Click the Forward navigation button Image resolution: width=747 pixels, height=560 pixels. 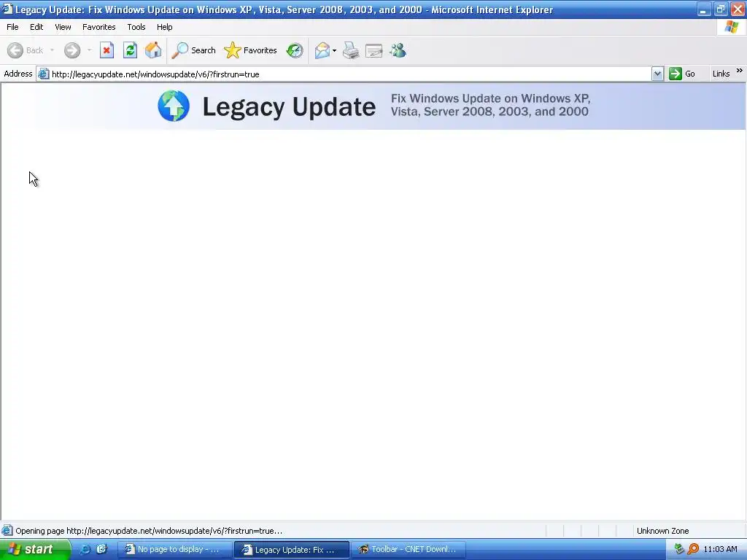(x=72, y=50)
